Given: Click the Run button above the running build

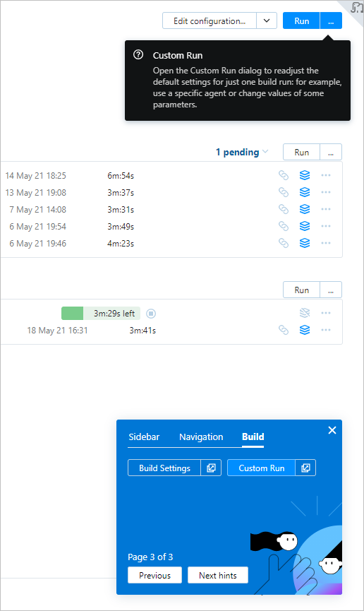Looking at the screenshot, I should click(302, 290).
